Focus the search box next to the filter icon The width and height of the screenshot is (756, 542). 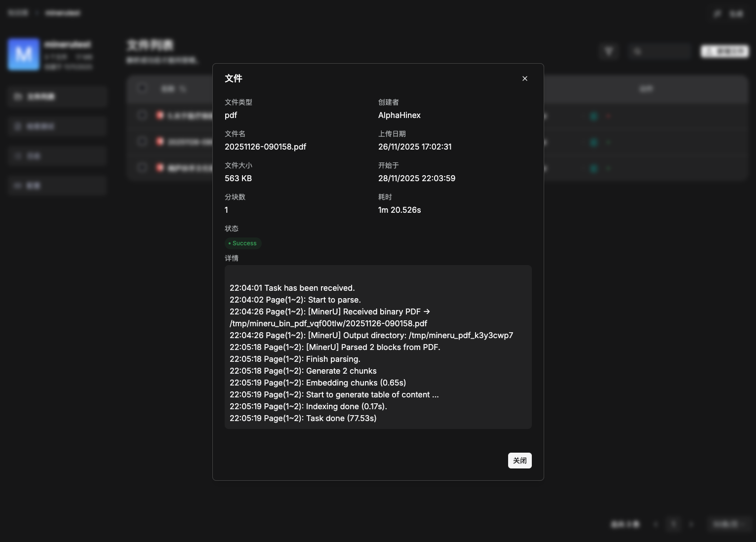click(660, 51)
